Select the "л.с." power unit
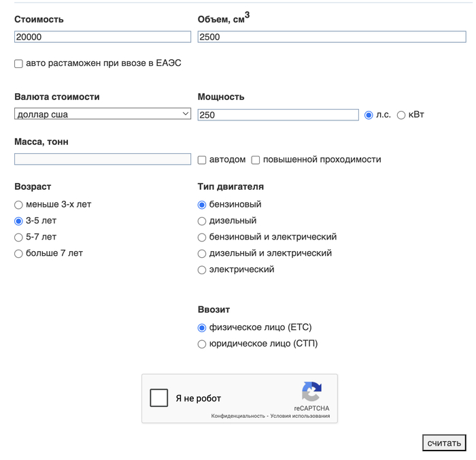Viewport: 476px width, 460px height. (369, 115)
